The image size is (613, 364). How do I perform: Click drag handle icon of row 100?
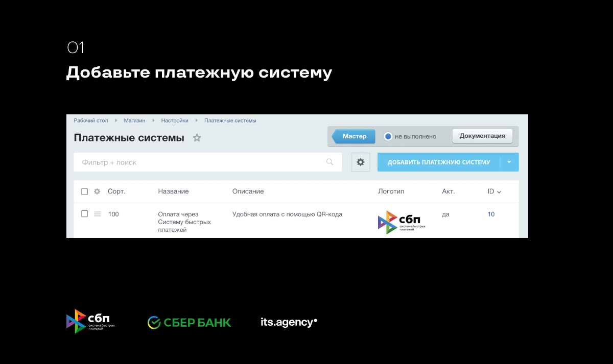[x=98, y=214]
